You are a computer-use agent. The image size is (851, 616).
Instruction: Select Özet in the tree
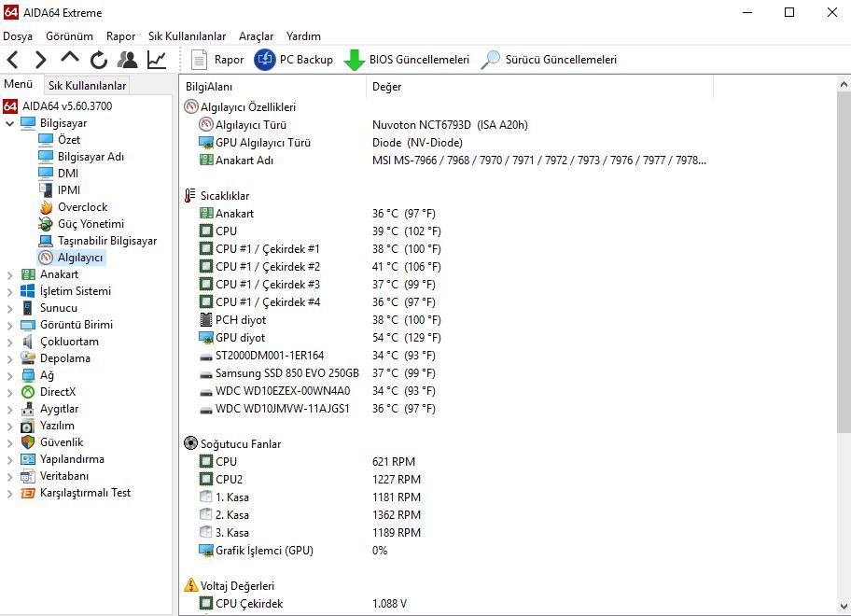pos(69,139)
